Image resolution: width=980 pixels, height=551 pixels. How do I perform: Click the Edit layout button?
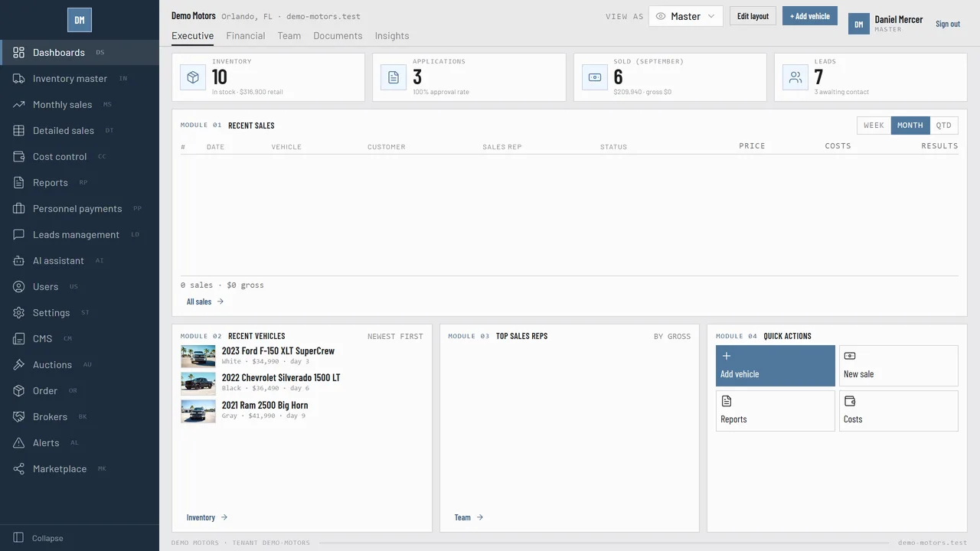pyautogui.click(x=753, y=16)
